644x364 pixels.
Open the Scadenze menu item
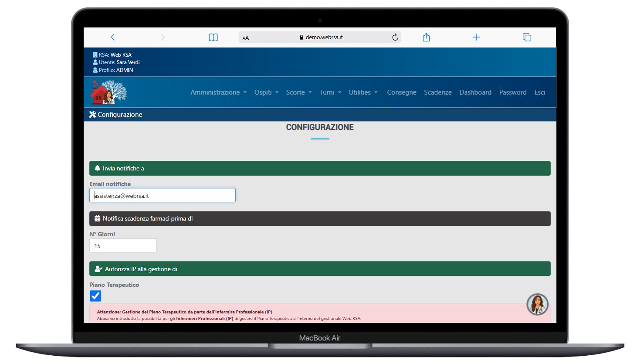tap(437, 92)
